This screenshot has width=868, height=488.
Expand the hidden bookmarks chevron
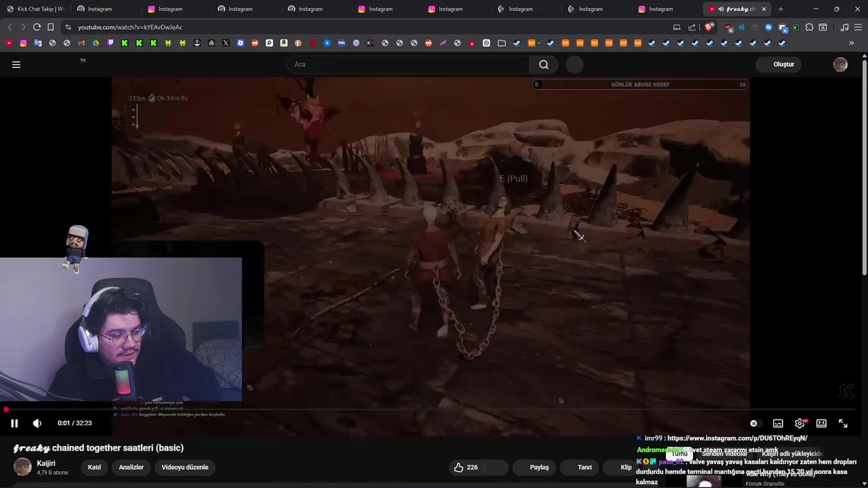[852, 43]
